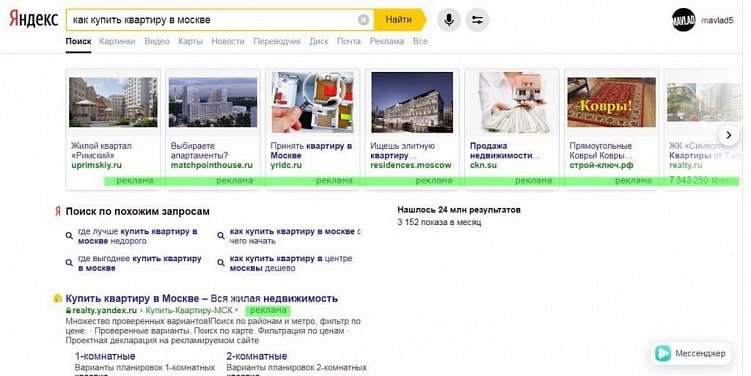Open 'Ищешь элитную квартиру' ad title
The width and height of the screenshot is (751, 376).
coord(402,150)
